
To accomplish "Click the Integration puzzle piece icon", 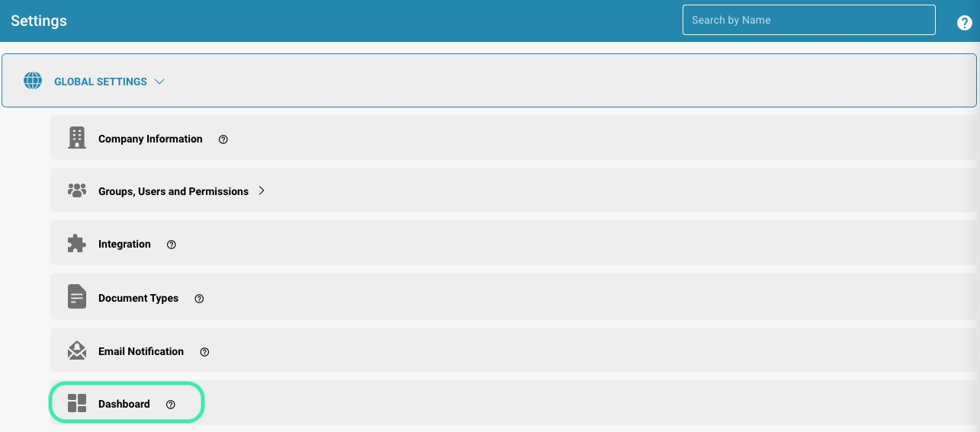I will point(77,244).
